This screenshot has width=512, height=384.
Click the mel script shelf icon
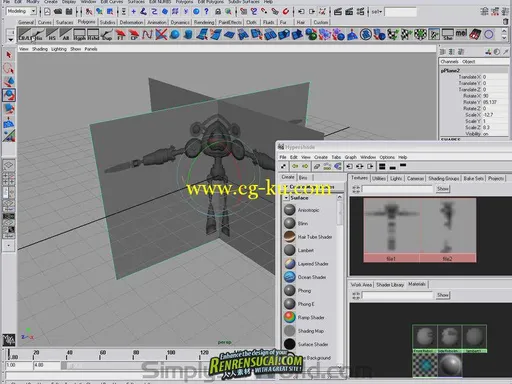tap(461, 34)
